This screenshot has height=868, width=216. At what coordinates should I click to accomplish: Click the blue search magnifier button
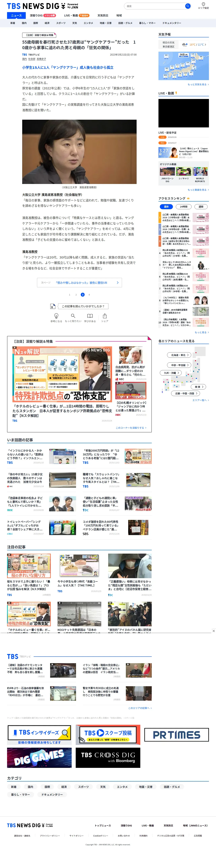188,6
